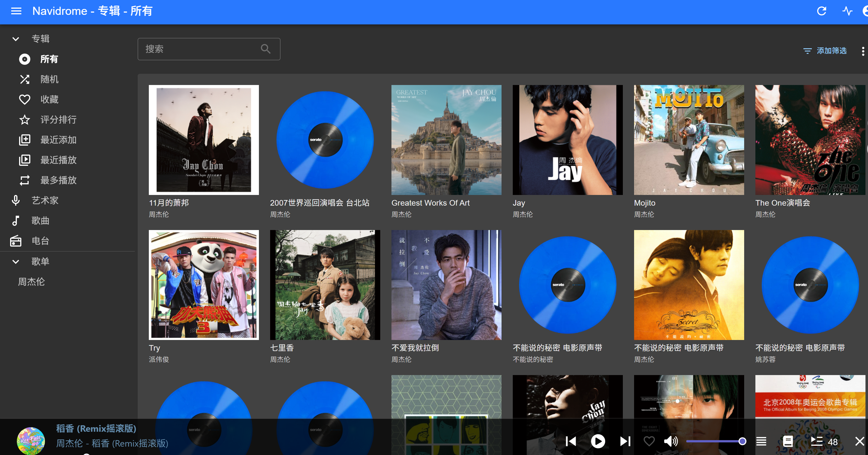Image resolution: width=868 pixels, height=455 pixels.
Task: Open the hamburger navigation menu
Action: pyautogui.click(x=16, y=11)
